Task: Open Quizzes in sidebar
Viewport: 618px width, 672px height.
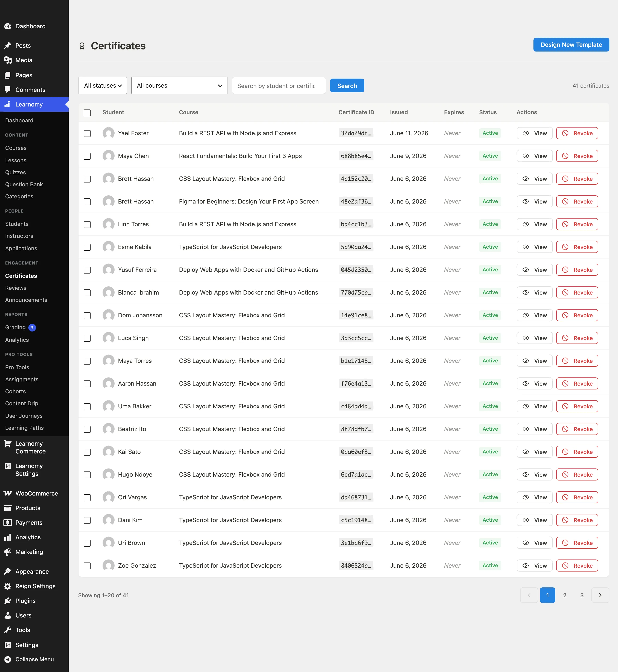Action: (15, 172)
